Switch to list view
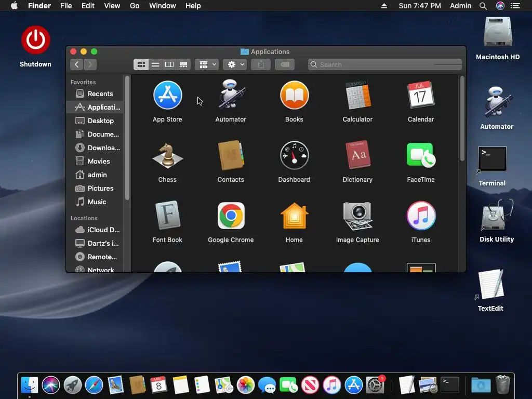This screenshot has height=399, width=532. [x=155, y=64]
